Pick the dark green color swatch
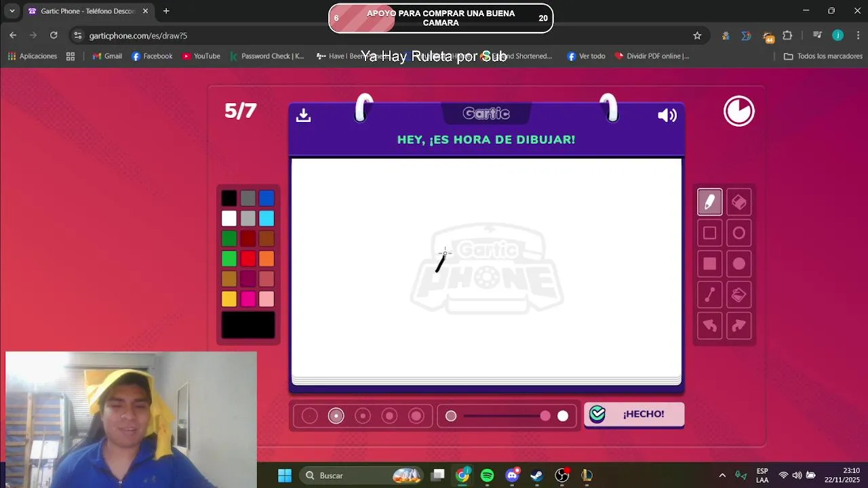 click(229, 239)
